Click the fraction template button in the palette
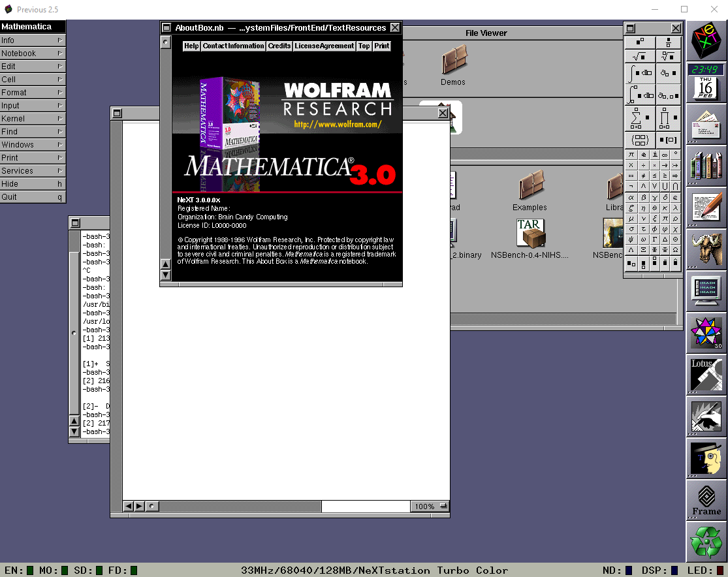Image resolution: width=728 pixels, height=577 pixels. (668, 43)
